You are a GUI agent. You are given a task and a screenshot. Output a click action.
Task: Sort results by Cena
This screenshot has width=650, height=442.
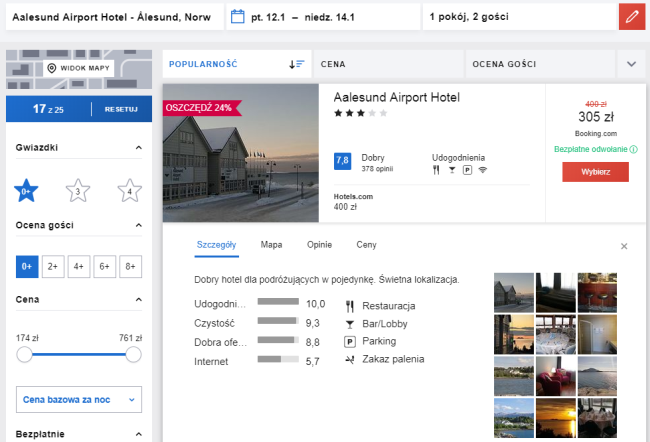pyautogui.click(x=388, y=64)
